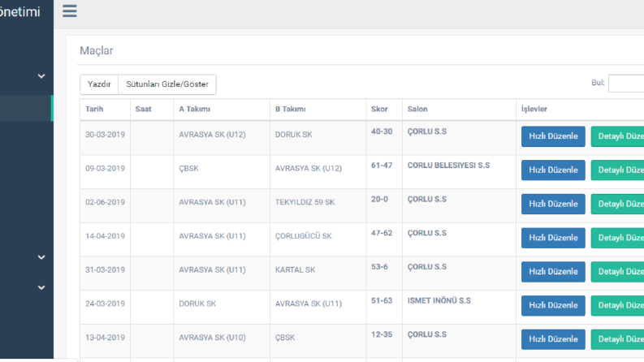Click Detaylı Düzenle for 02-06-2019 match
Screen dimensions: 644x362
click(x=618, y=204)
